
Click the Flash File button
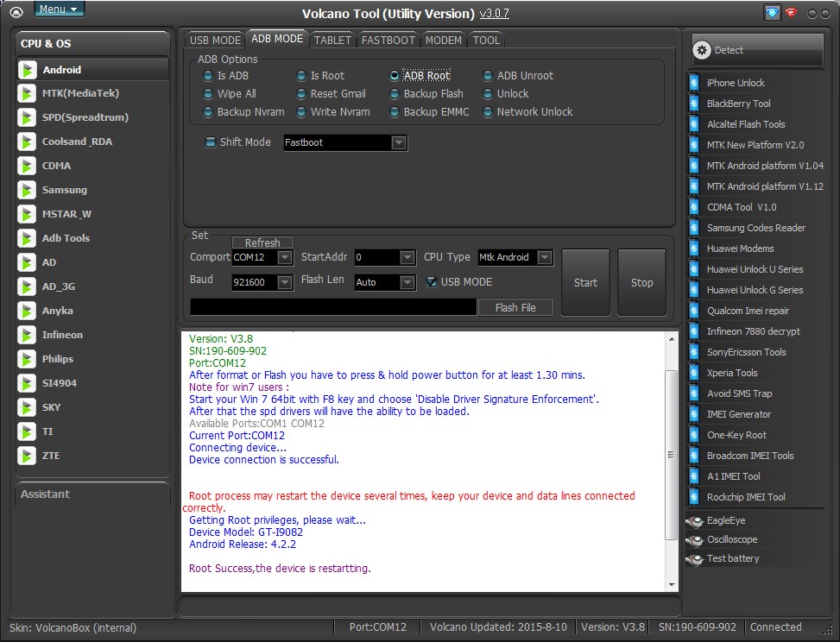pyautogui.click(x=515, y=307)
